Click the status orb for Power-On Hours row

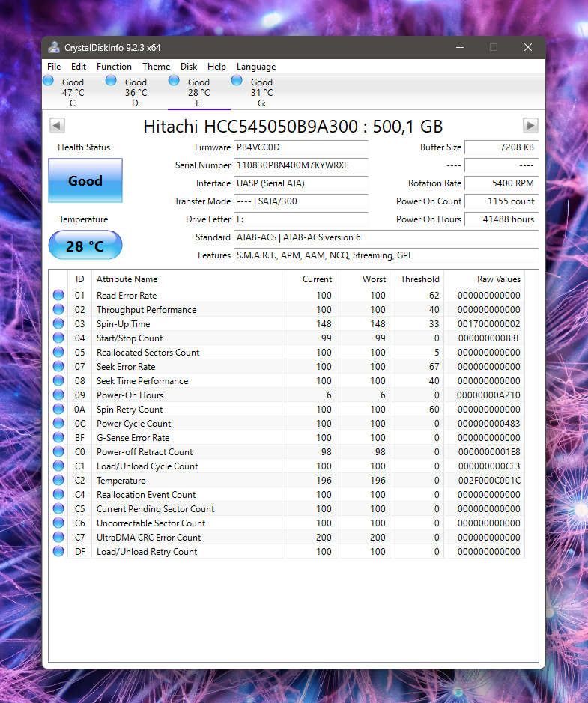[x=58, y=395]
